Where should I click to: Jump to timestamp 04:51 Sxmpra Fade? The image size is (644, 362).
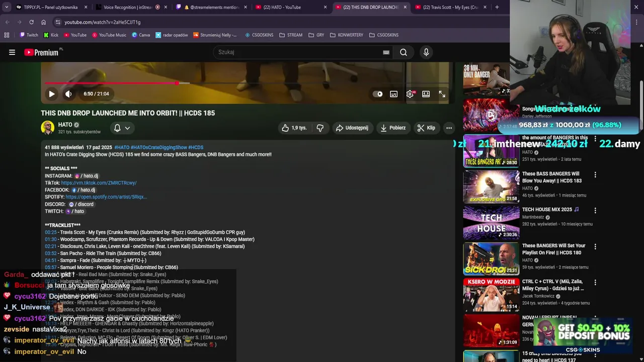point(50,260)
